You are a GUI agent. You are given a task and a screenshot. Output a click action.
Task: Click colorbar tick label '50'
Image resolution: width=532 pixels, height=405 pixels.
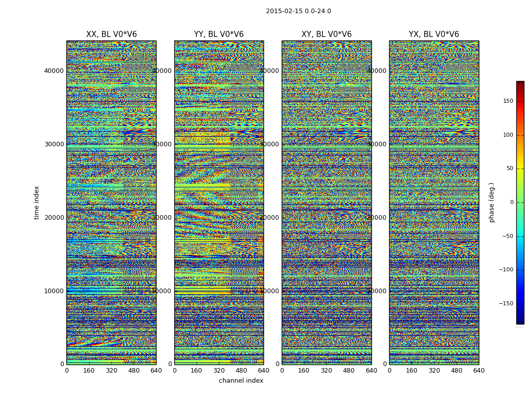(510, 169)
